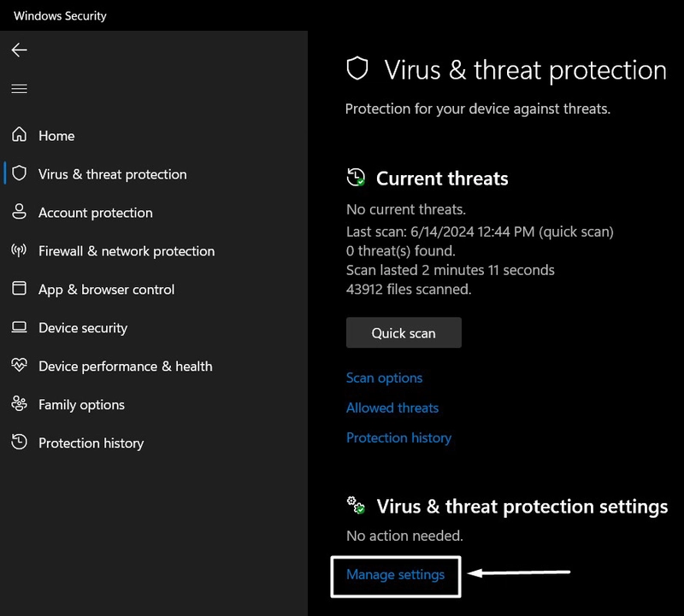
Task: Click the large shield icon in page header
Action: pyautogui.click(x=357, y=69)
